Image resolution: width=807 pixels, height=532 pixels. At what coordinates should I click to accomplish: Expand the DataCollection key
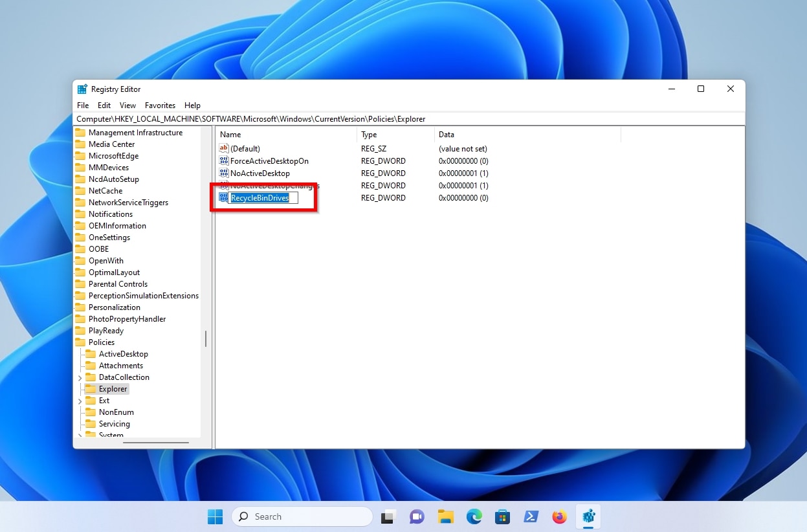[79, 377]
